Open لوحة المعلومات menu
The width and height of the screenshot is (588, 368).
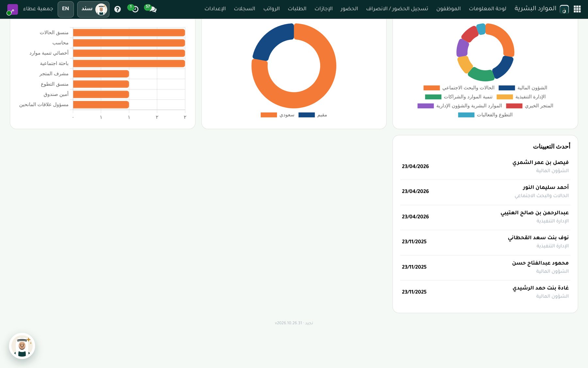click(487, 9)
